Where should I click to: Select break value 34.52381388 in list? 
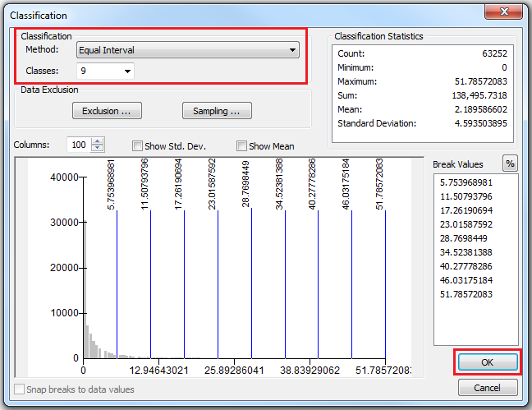(x=465, y=252)
